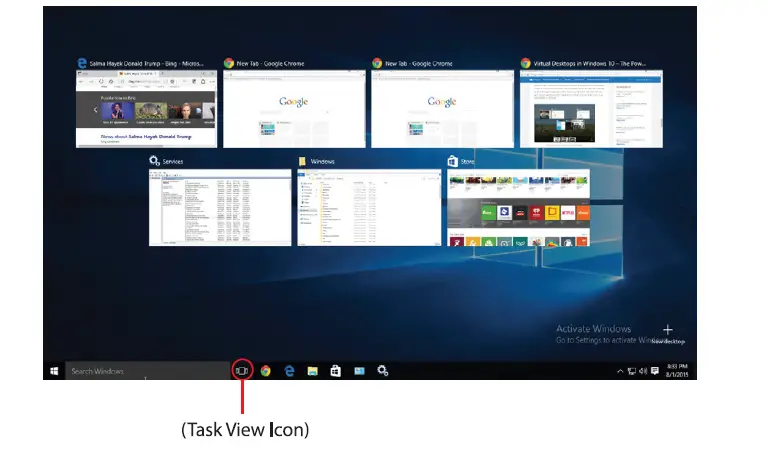This screenshot has height=455, width=768.
Task: Open the Action Center notification icon
Action: 655,371
